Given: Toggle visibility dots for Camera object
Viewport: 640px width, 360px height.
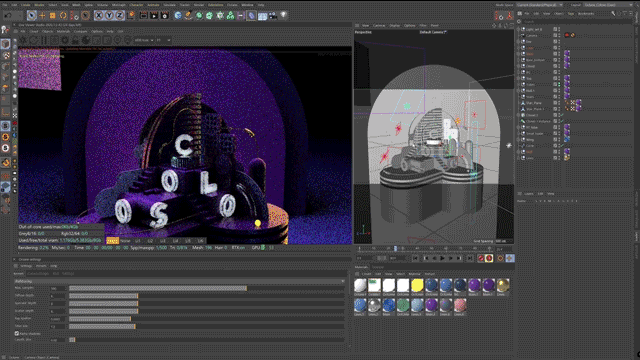Looking at the screenshot, I should (x=559, y=36).
